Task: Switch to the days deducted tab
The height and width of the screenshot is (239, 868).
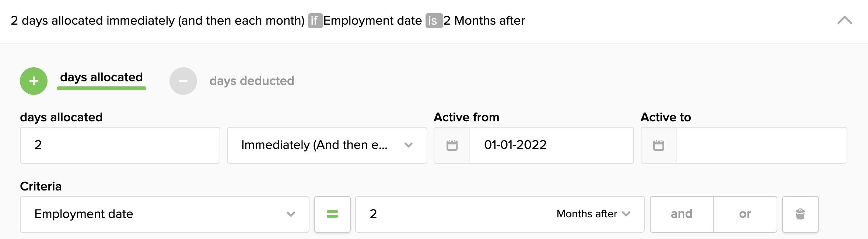Action: click(x=252, y=81)
